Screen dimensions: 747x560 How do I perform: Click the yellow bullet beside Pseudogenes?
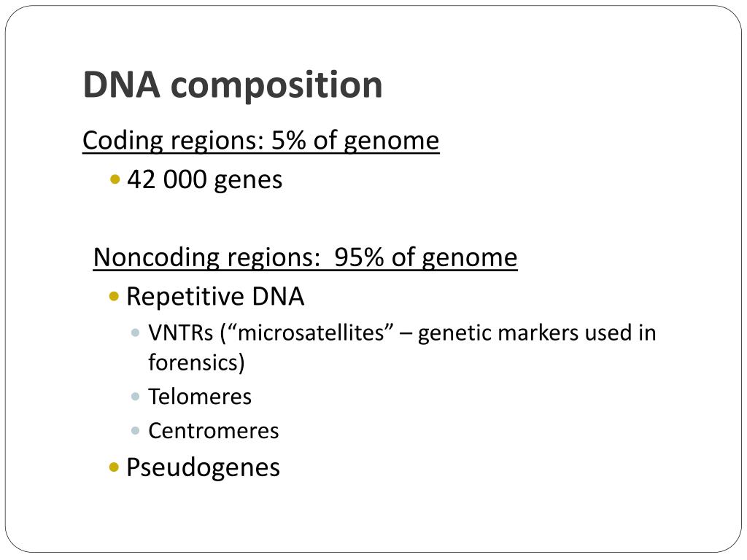click(x=114, y=467)
